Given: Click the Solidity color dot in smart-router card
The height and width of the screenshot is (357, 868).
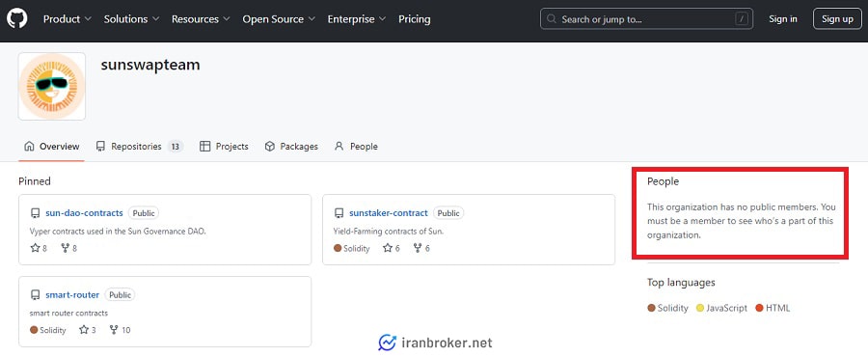Looking at the screenshot, I should 34,330.
